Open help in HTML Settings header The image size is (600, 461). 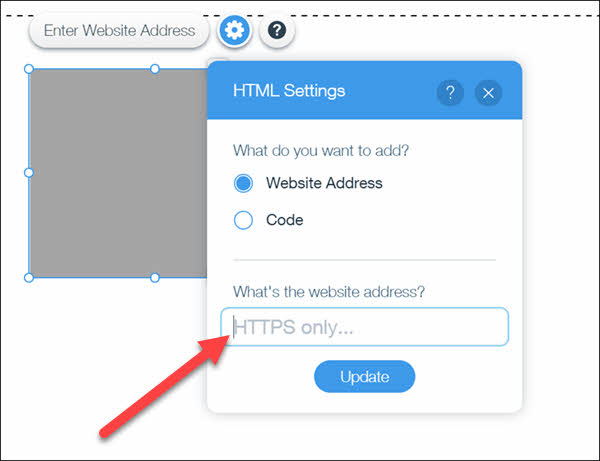450,93
